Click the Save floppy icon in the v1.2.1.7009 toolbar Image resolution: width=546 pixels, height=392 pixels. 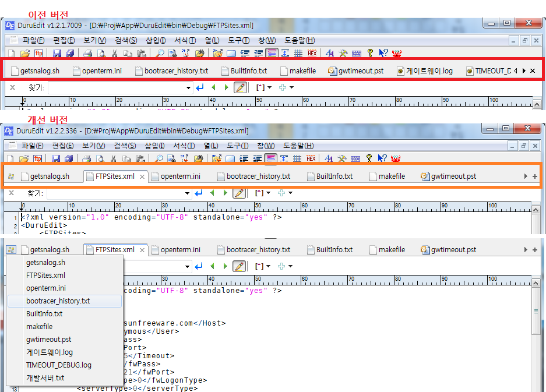pos(57,53)
